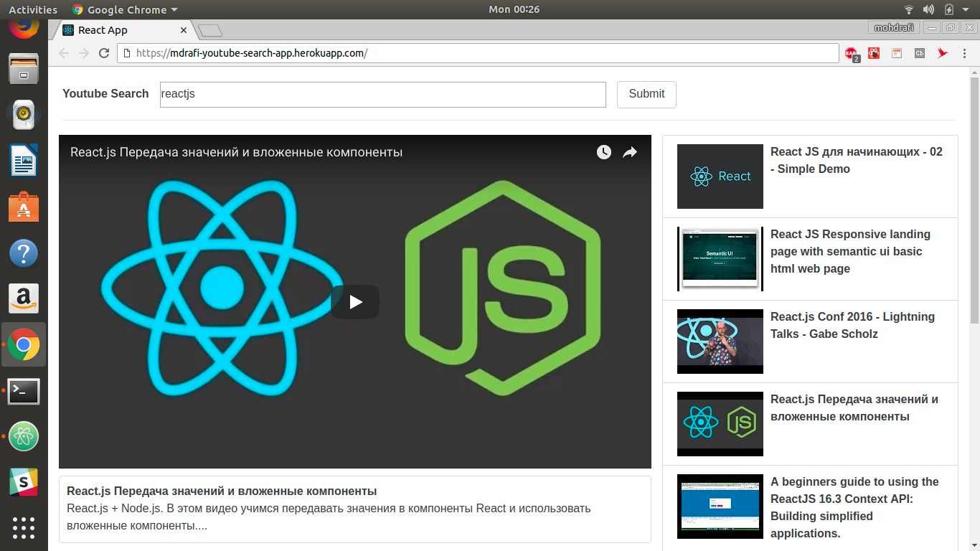Click the volume speaker icon in top bar

pyautogui.click(x=928, y=9)
